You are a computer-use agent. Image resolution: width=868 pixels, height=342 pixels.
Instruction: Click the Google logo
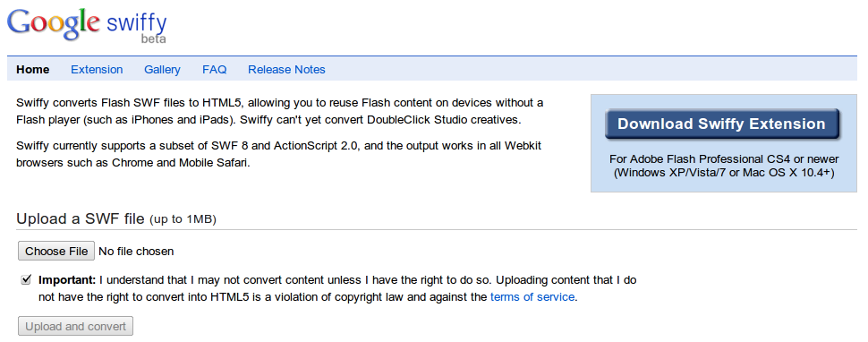pyautogui.click(x=54, y=23)
